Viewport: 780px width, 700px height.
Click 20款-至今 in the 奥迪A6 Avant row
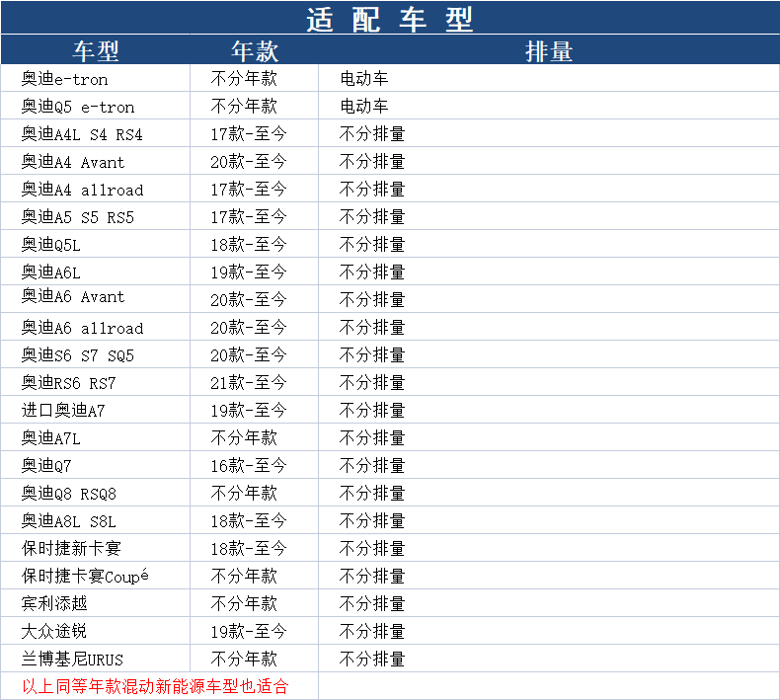249,300
